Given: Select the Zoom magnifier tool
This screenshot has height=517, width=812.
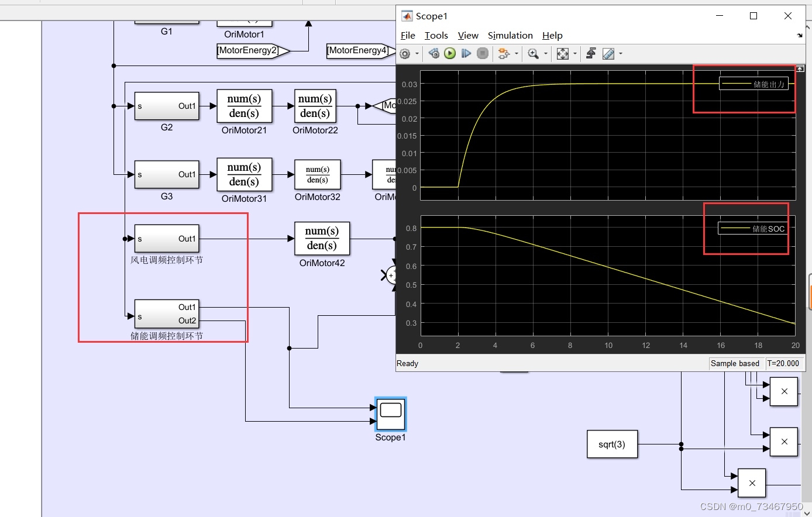Looking at the screenshot, I should point(534,53).
